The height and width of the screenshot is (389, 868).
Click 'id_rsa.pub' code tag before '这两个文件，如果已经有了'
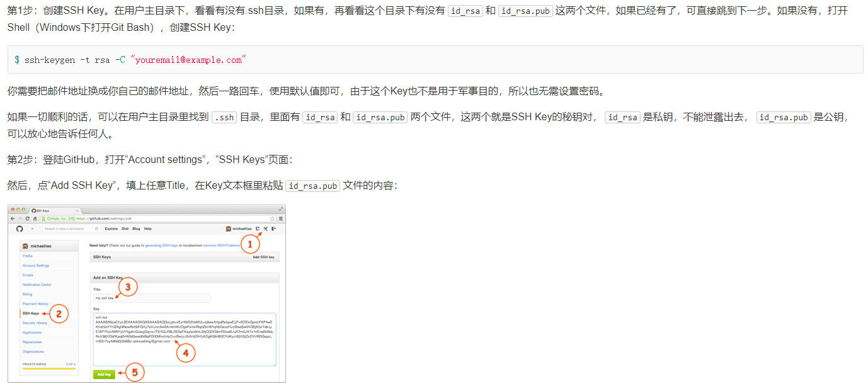click(525, 11)
